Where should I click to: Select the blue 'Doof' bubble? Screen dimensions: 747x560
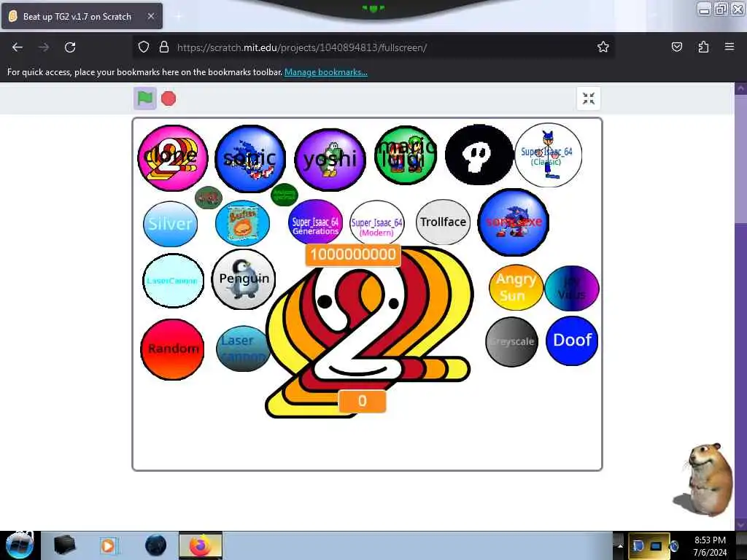tap(572, 341)
